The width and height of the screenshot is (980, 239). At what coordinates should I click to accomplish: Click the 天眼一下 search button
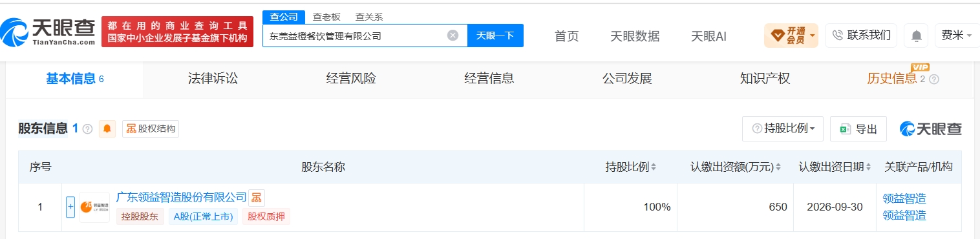point(495,36)
